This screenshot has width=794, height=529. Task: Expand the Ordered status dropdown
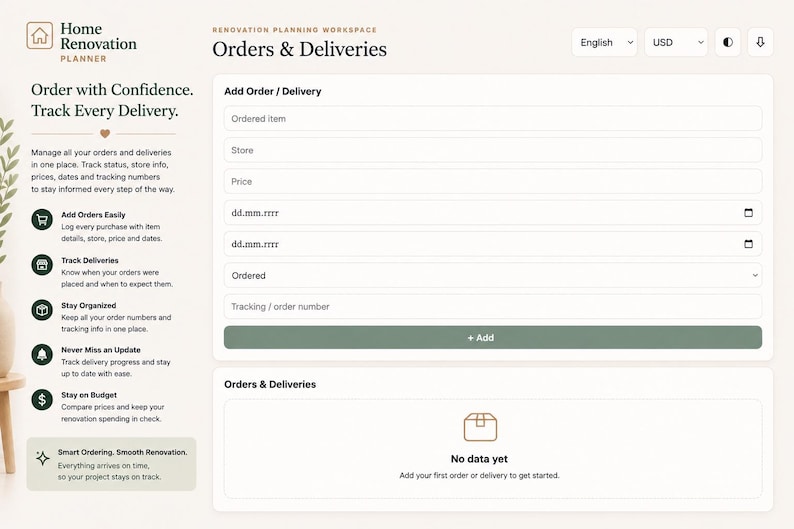(493, 275)
